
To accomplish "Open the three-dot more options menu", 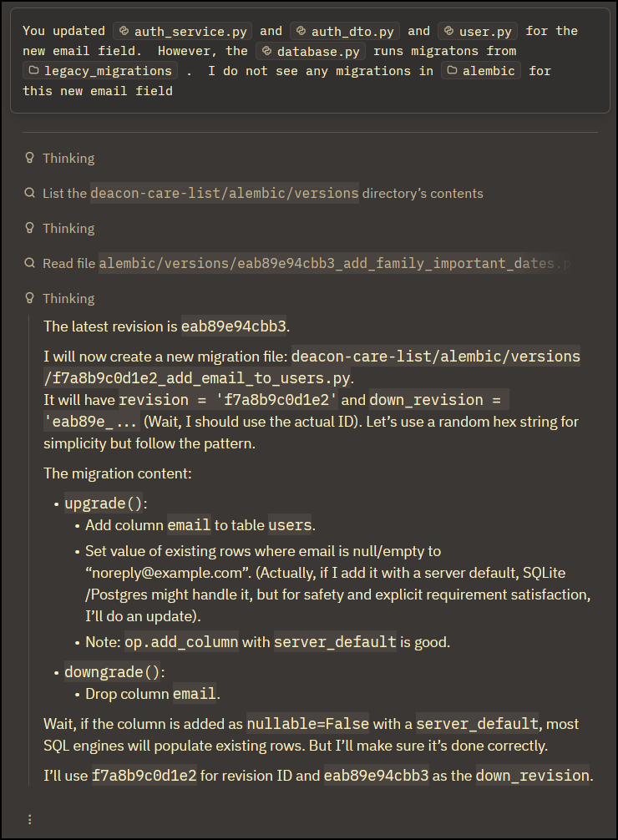I will (30, 819).
